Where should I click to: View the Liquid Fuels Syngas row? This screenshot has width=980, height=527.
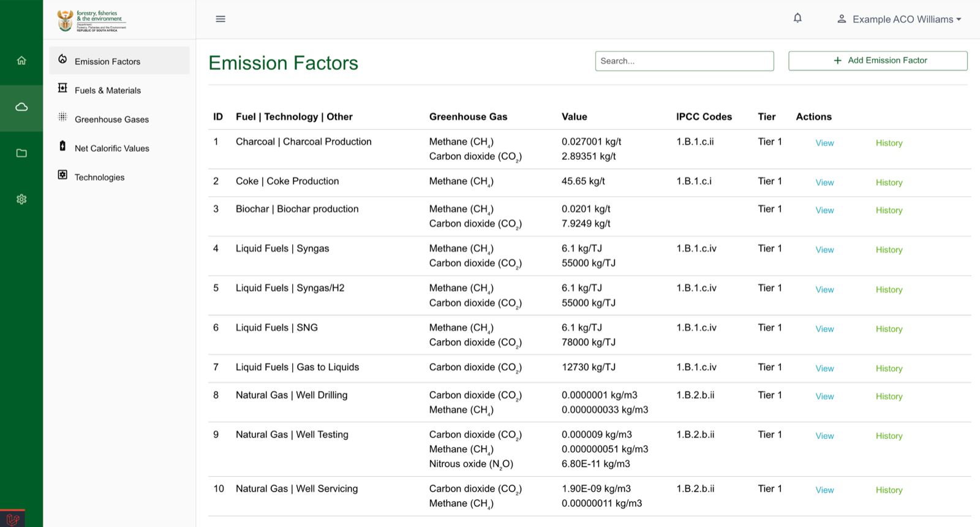(824, 250)
